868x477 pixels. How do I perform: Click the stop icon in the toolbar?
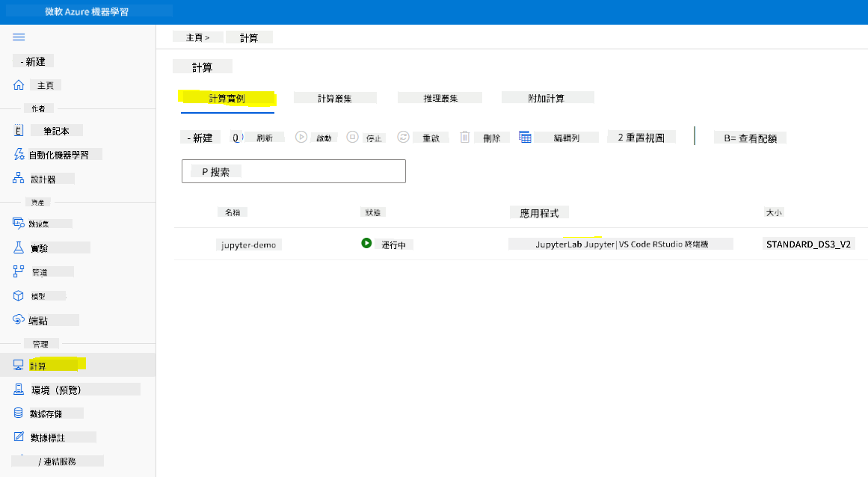353,137
